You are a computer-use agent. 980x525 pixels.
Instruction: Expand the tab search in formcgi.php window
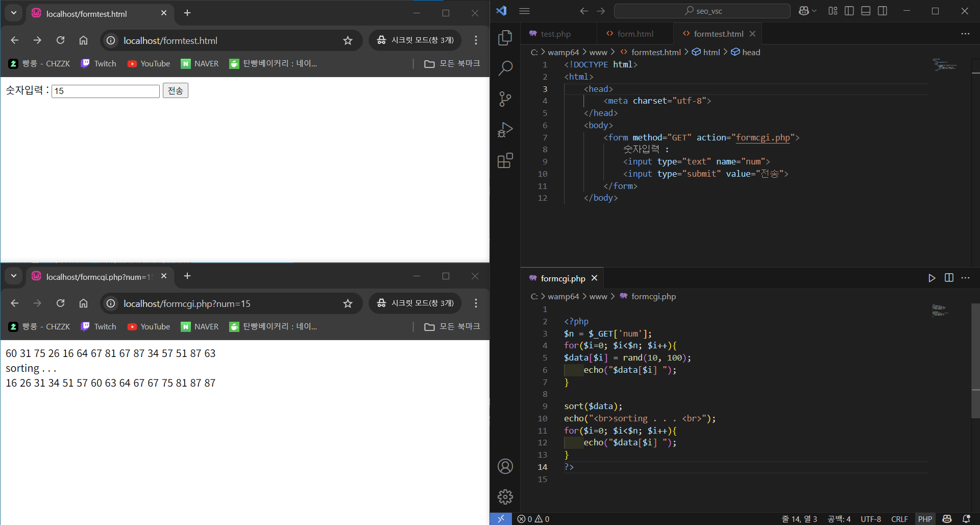14,276
